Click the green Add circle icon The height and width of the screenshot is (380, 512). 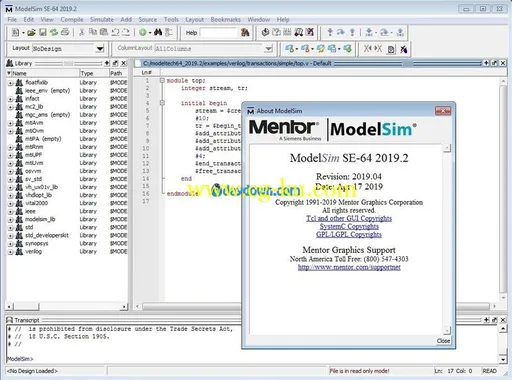click(x=143, y=32)
